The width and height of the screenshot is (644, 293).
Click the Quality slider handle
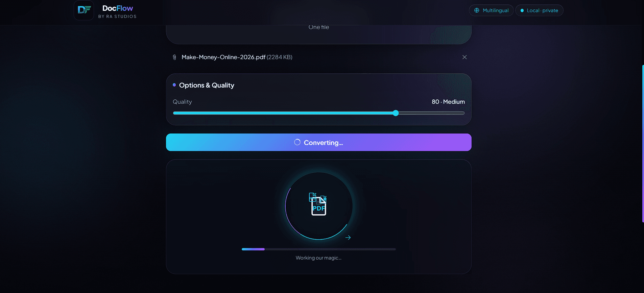[396, 113]
